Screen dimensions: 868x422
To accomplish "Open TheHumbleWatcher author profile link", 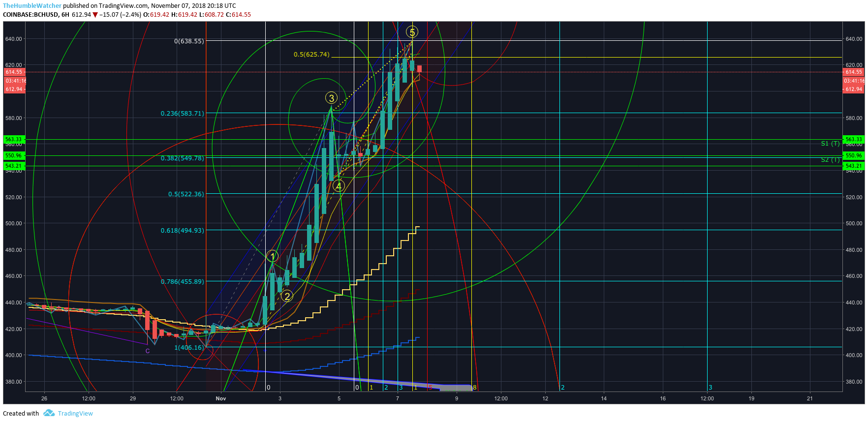I will tap(32, 6).
